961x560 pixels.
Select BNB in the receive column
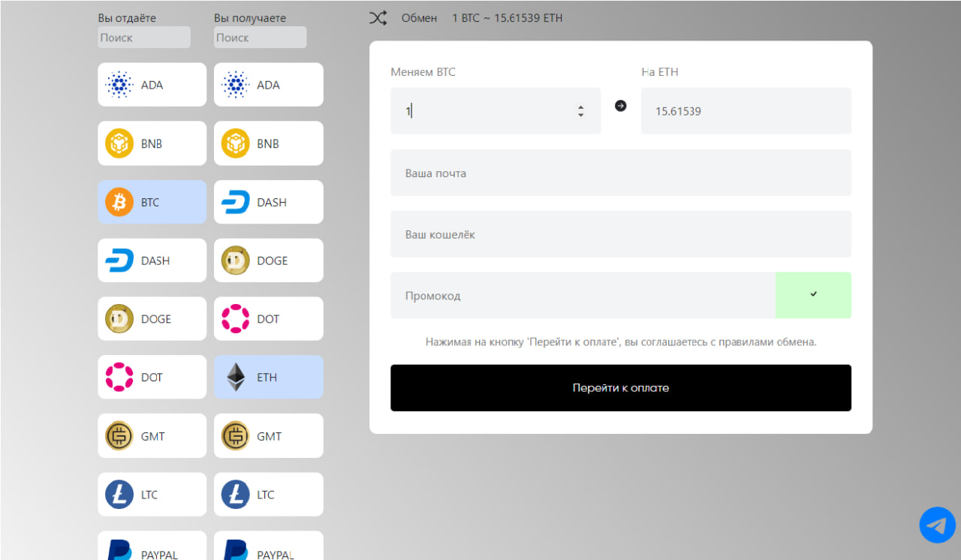tap(268, 143)
